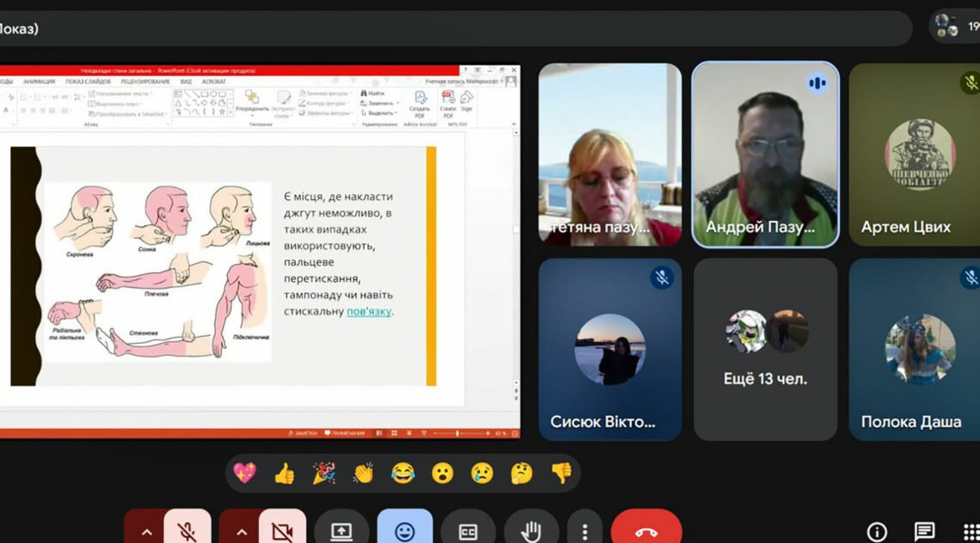Send the sparkling heart reaction

point(244,473)
